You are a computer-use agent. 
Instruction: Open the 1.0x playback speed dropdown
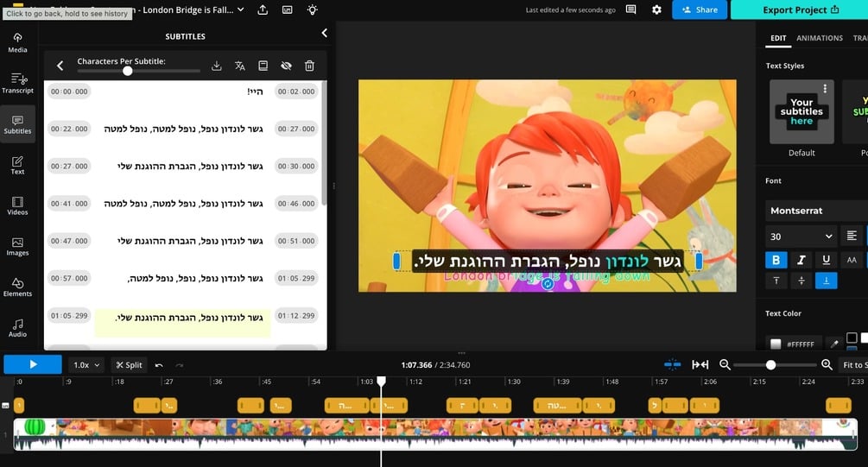(x=86, y=365)
